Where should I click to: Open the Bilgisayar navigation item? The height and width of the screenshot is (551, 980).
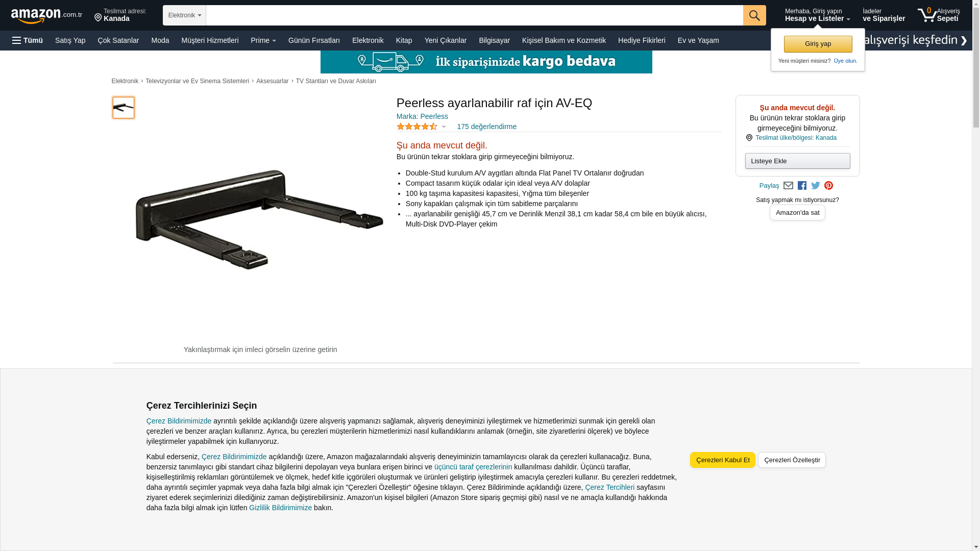coord(494,40)
